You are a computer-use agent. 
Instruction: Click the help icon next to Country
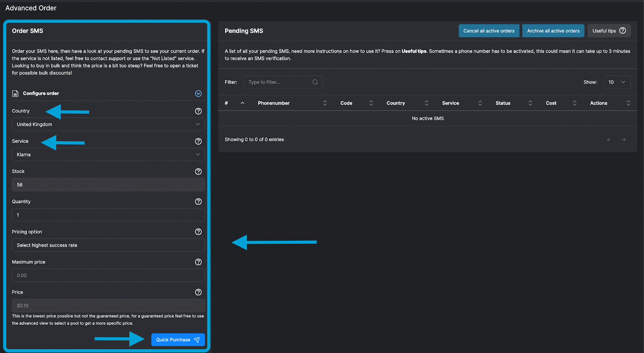click(x=198, y=111)
